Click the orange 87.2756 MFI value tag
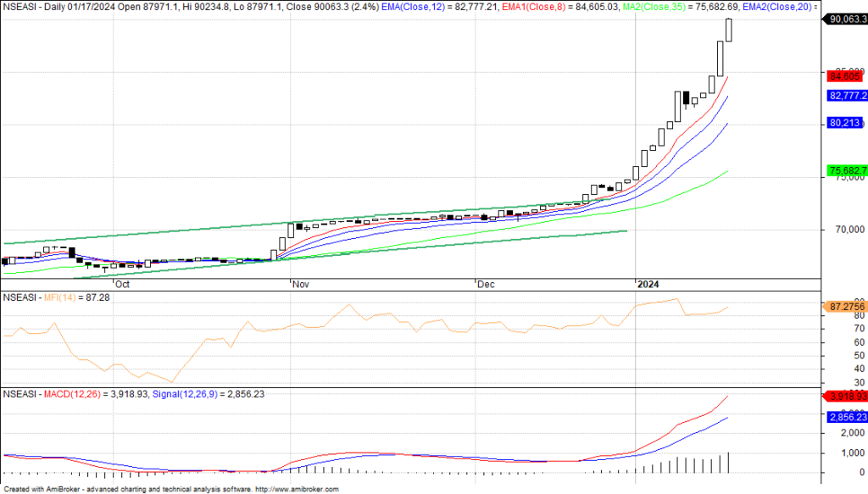This screenshot has width=868, height=494. pos(844,306)
